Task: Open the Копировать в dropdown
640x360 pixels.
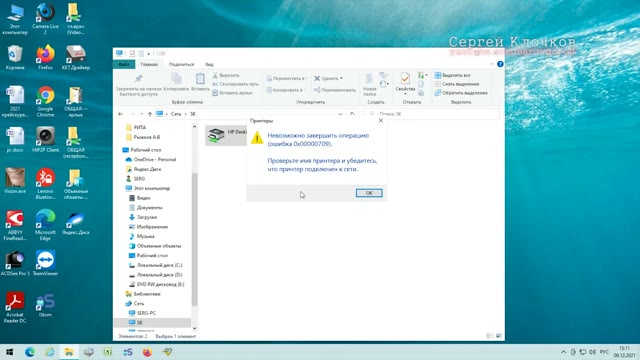Action: pyautogui.click(x=286, y=90)
